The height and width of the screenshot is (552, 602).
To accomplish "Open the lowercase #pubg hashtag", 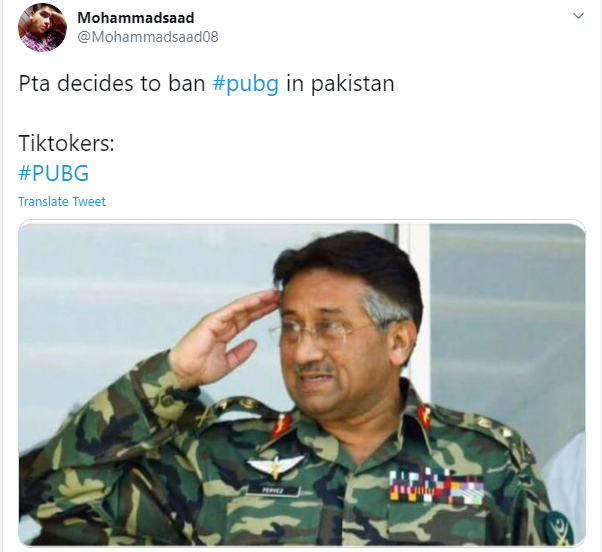I will [x=246, y=83].
